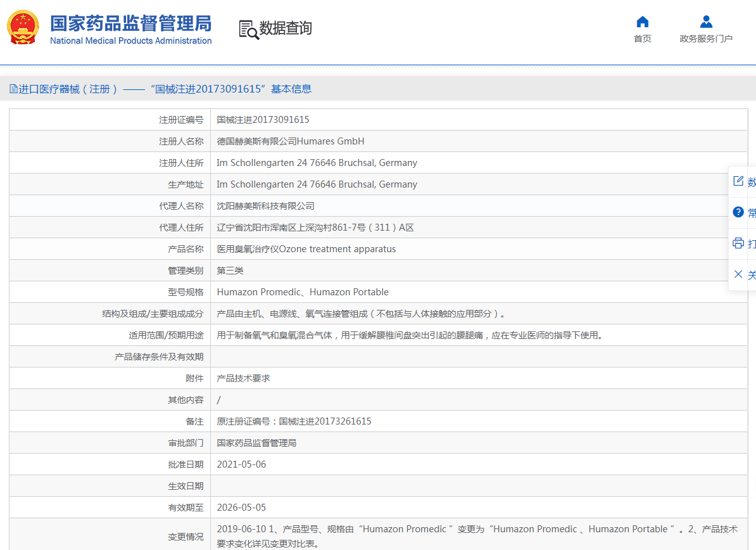Select the registrant name 德国赫美斯有限公司Humares GmbH

click(291, 141)
